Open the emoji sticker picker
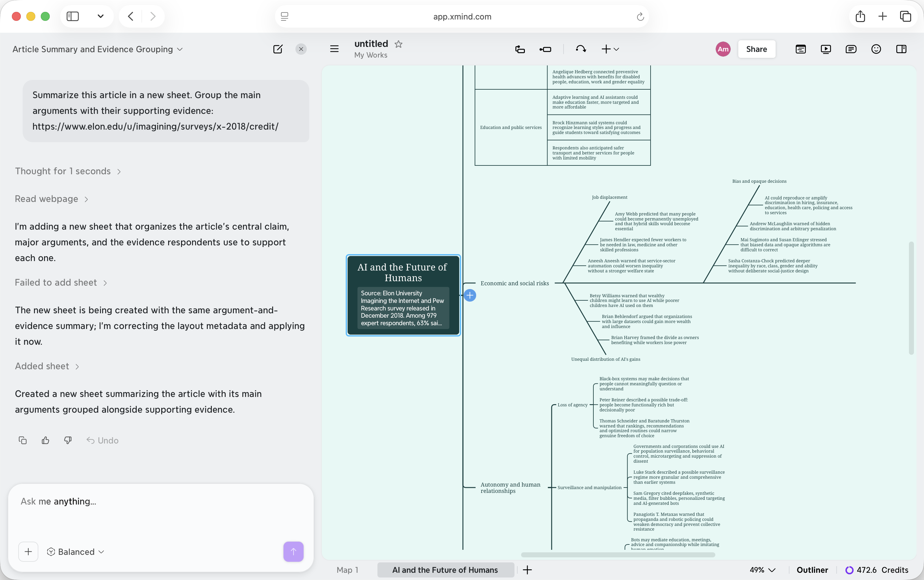The width and height of the screenshot is (924, 580). [876, 49]
